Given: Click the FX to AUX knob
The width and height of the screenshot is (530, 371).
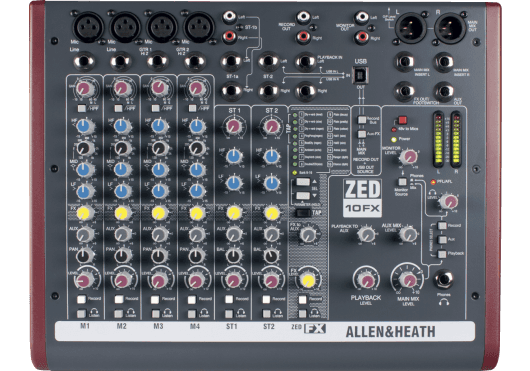Looking at the screenshot, I should click(x=308, y=235).
